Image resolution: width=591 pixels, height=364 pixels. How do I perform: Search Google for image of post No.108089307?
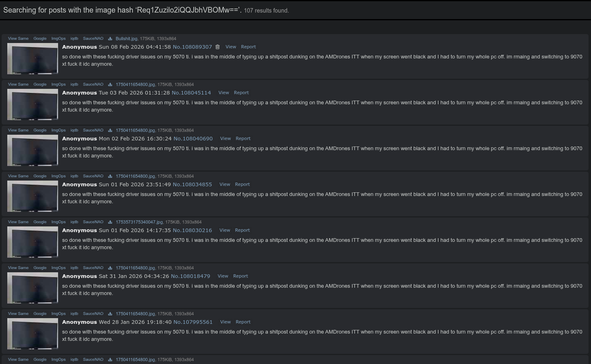coord(40,39)
